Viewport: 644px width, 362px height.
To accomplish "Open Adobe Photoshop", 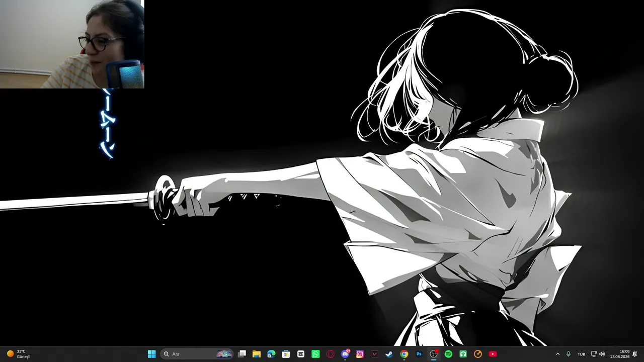I will (419, 354).
